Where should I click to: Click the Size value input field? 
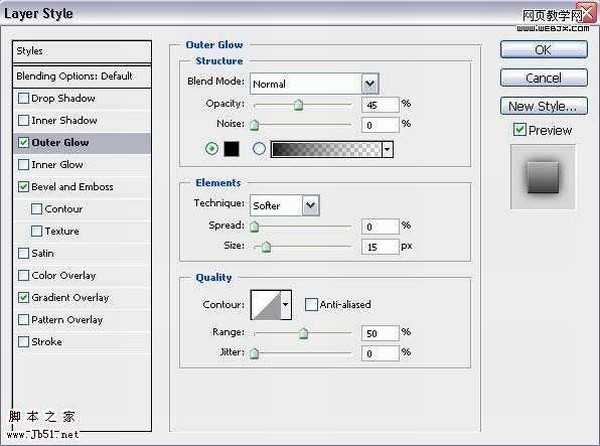[x=380, y=246]
